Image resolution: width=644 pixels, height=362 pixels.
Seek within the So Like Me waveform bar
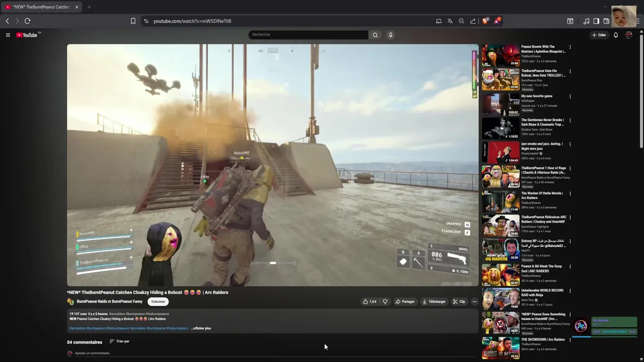coord(614,331)
